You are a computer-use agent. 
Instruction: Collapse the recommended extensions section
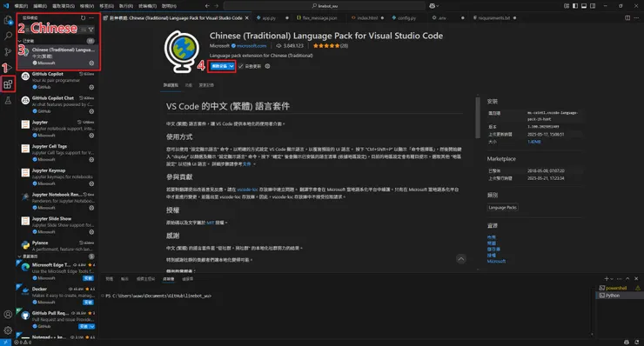19,256
